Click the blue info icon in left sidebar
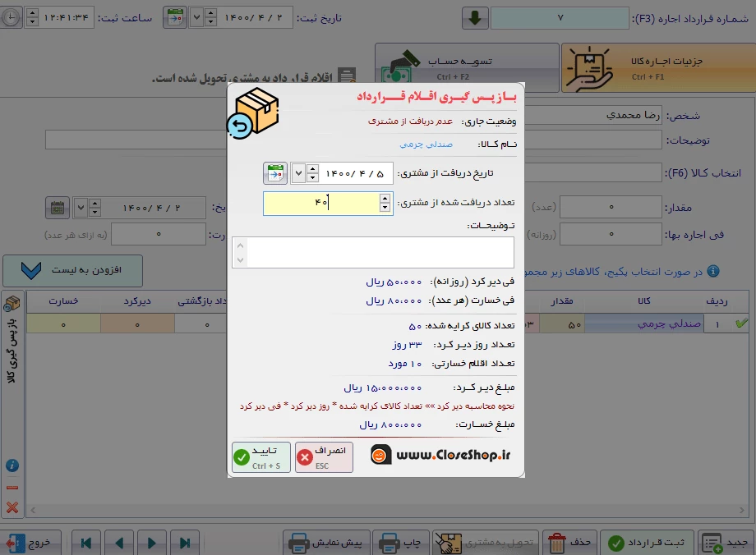Viewport: 756px width, 555px height. coord(12,466)
